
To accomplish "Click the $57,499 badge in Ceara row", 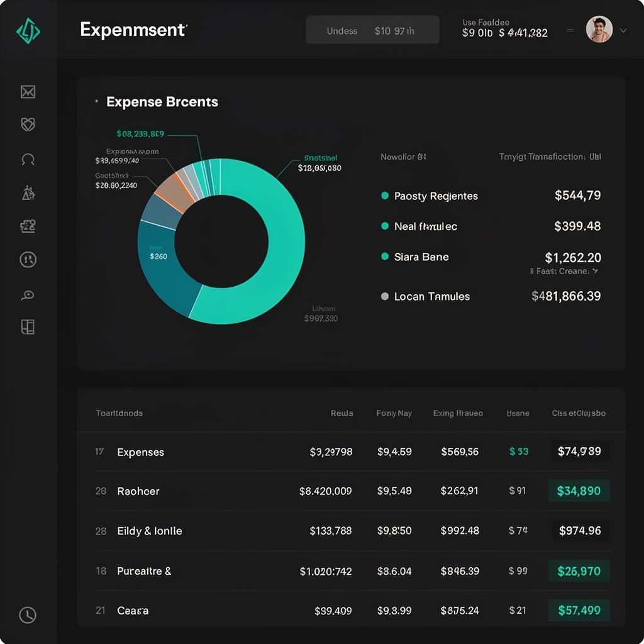I will pos(579,610).
